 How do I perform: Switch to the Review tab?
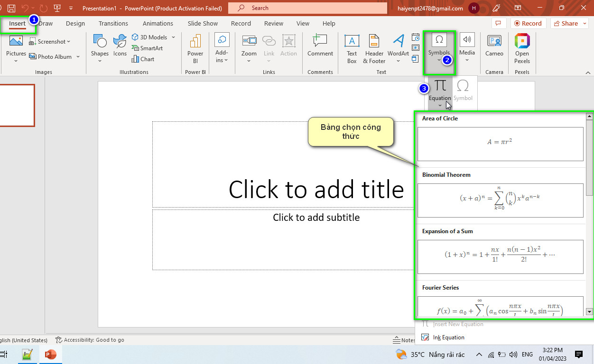tap(274, 23)
